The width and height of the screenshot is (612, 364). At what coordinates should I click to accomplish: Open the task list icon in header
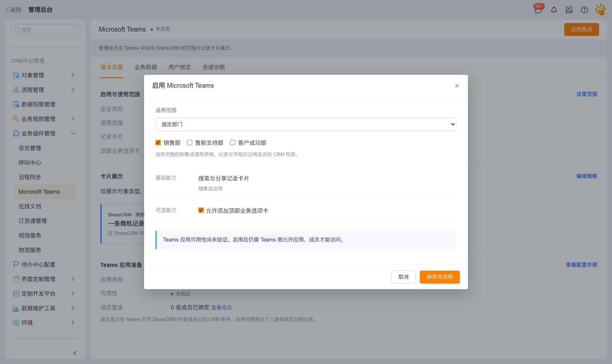point(569,10)
